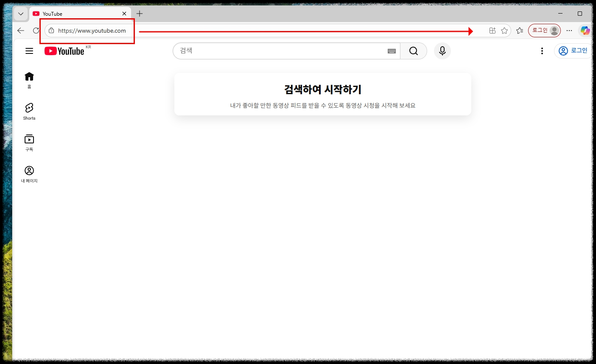596x364 pixels.
Task: Click the search magnifier icon
Action: tap(413, 50)
